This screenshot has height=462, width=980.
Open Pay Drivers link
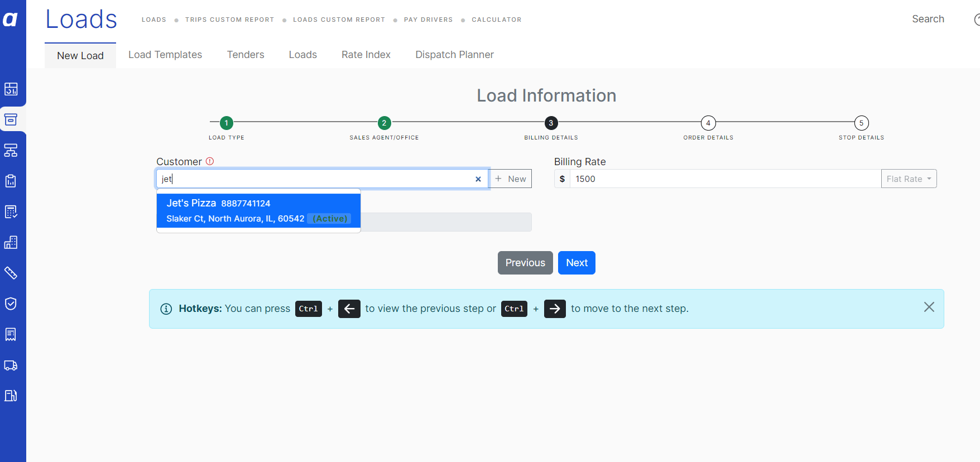(x=429, y=20)
